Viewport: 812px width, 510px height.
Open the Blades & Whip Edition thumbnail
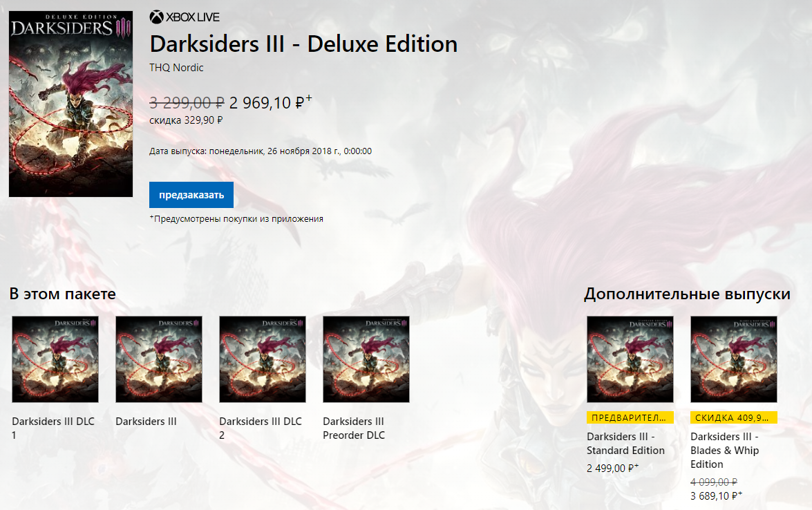[734, 359]
